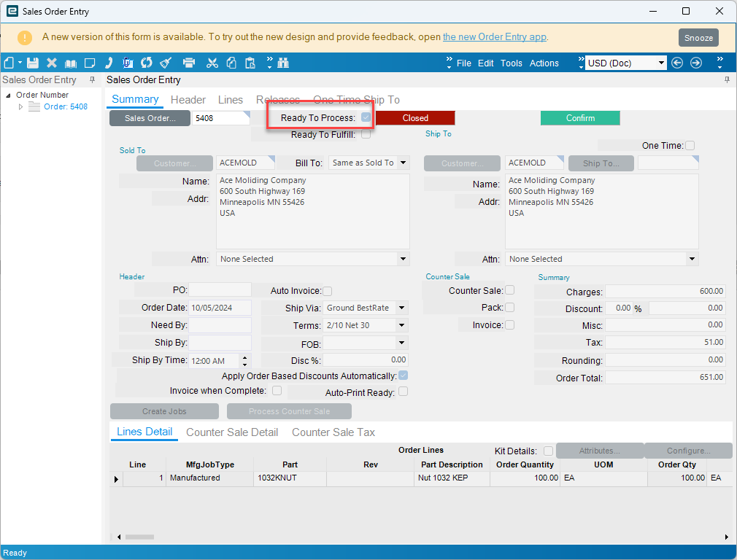Click the Save disk icon in toolbar
The height and width of the screenshot is (560, 737).
pos(32,63)
